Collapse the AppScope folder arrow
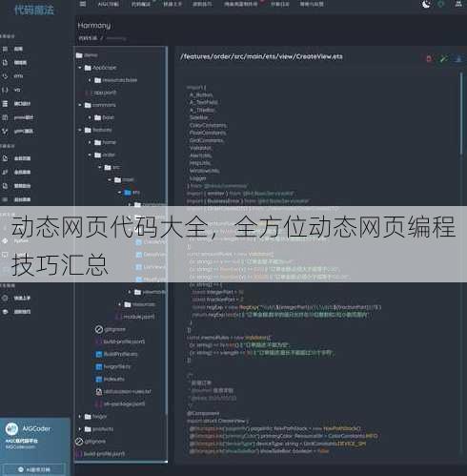The width and height of the screenshot is (467, 476). (80, 68)
